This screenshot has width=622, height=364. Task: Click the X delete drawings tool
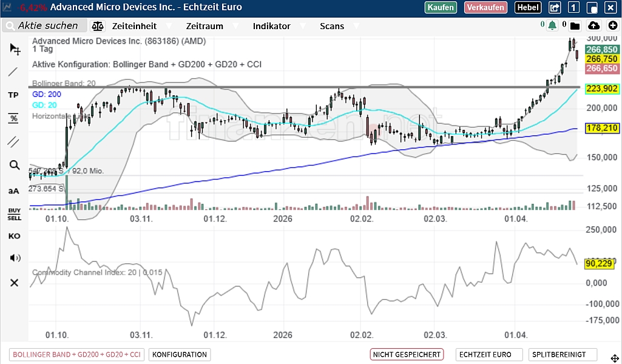[15, 283]
